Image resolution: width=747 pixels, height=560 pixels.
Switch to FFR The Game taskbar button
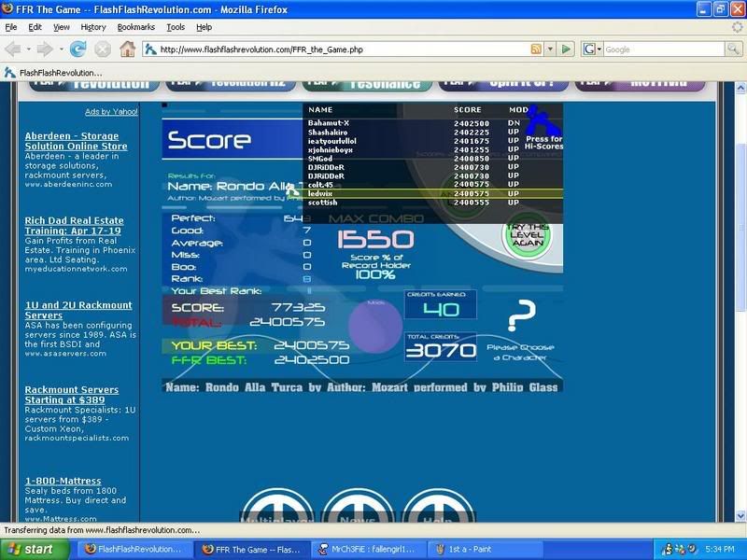[x=252, y=549]
